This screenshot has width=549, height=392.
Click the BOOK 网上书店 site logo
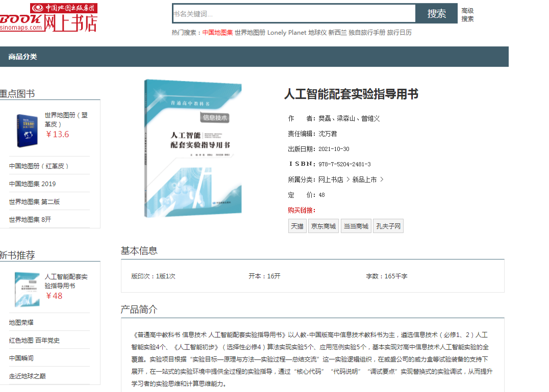click(48, 18)
